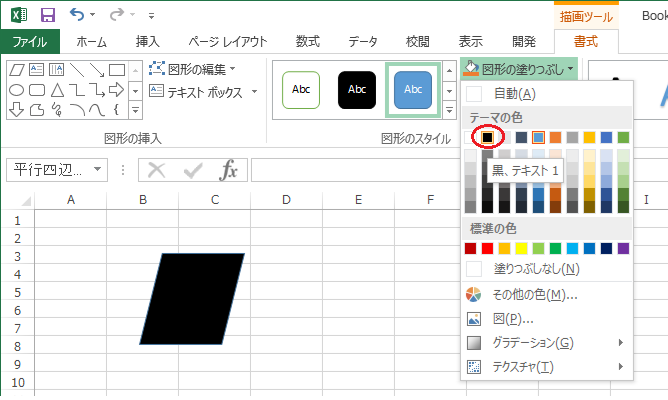The image size is (668, 400).
Task: Expand the 図形の編集 edit shape dropdown
Action: [192, 69]
